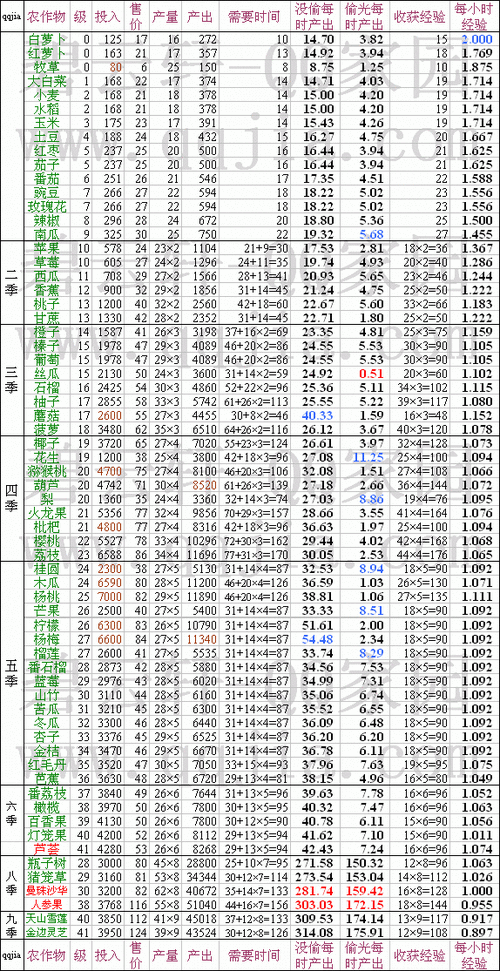Click the blue 2.000 hourly experience value

(476, 39)
